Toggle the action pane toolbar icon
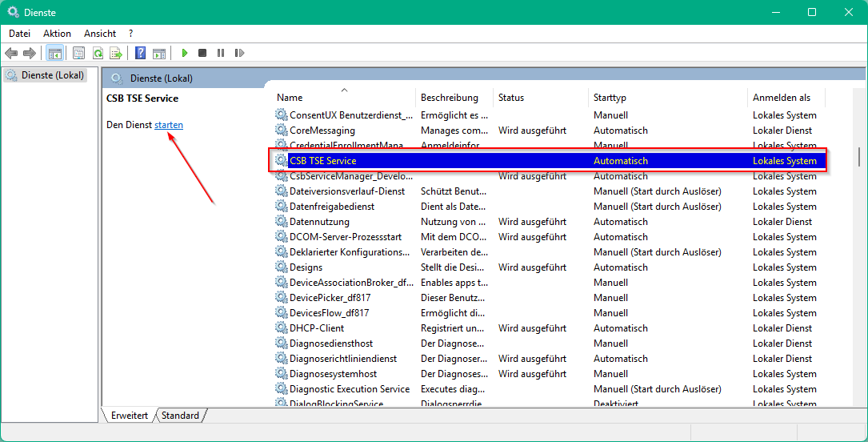This screenshot has height=442, width=868. [159, 53]
